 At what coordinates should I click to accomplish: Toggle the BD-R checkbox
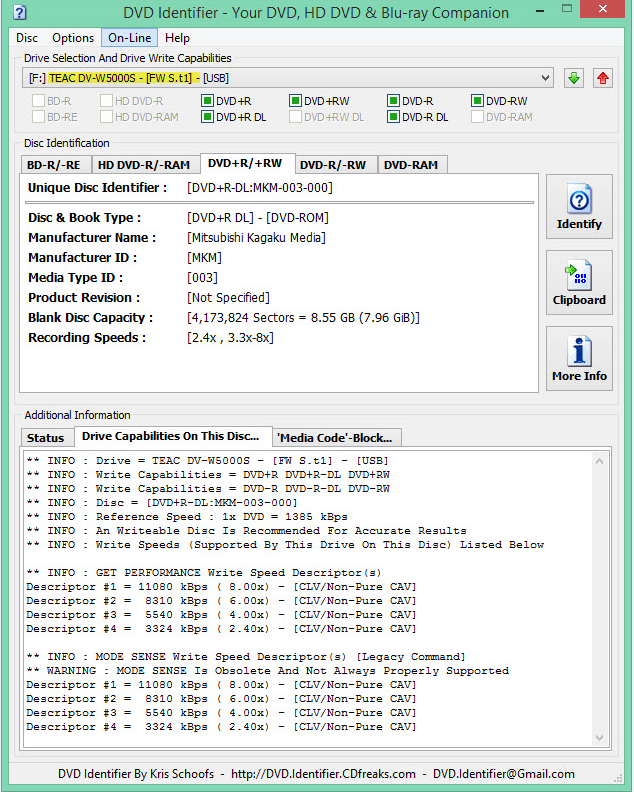click(x=38, y=101)
